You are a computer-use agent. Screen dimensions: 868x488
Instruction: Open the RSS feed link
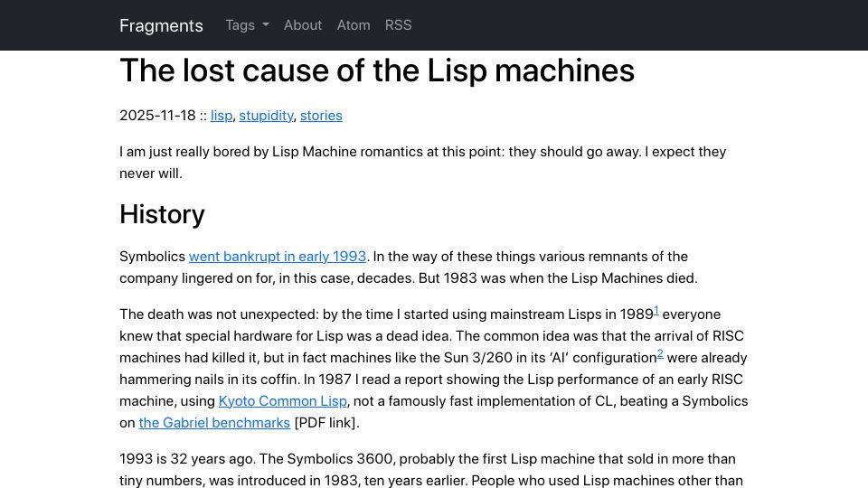[x=398, y=25]
